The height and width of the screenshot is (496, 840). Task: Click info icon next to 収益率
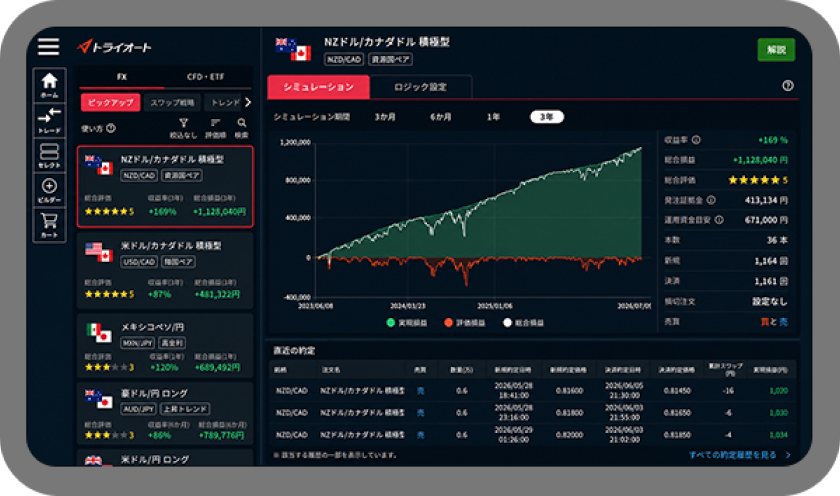click(696, 140)
